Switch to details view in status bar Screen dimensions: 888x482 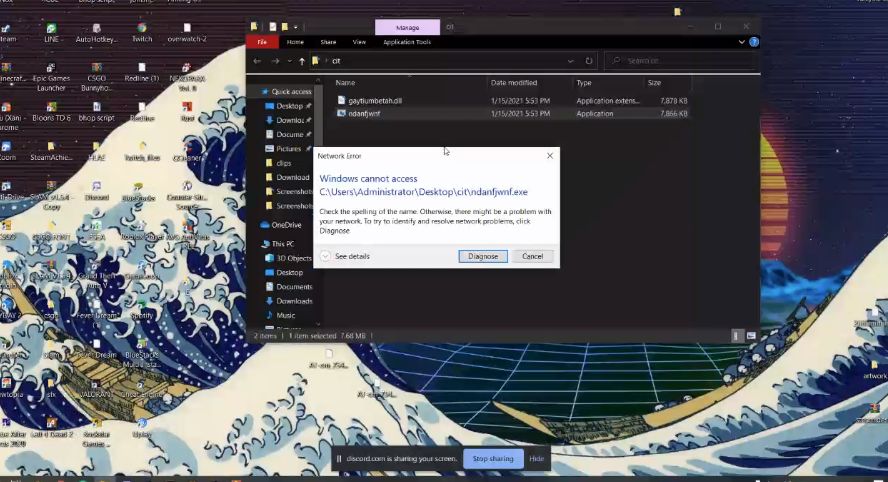(736, 336)
